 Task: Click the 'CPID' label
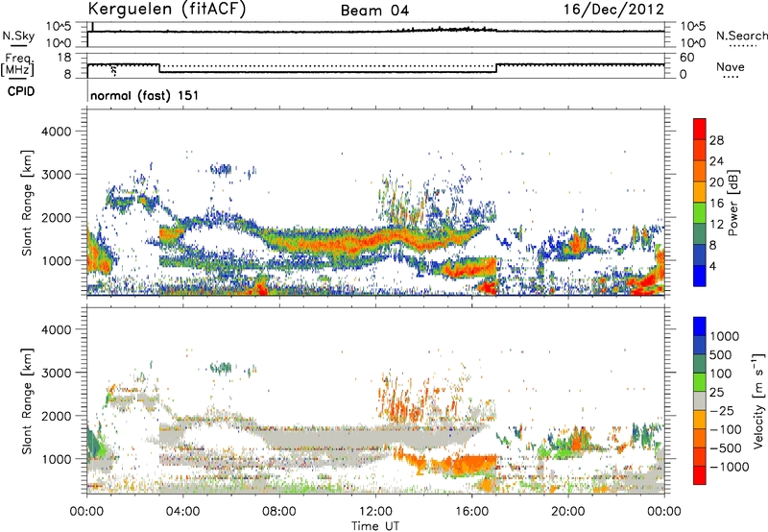[x=21, y=91]
